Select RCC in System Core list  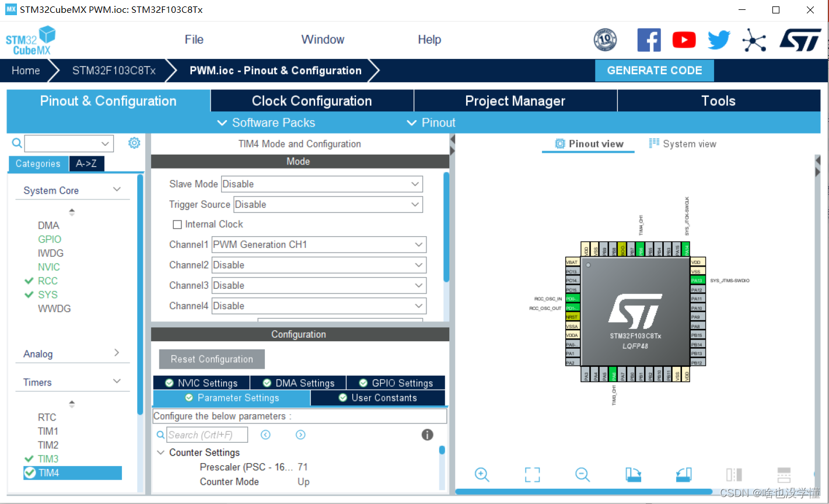(x=48, y=281)
